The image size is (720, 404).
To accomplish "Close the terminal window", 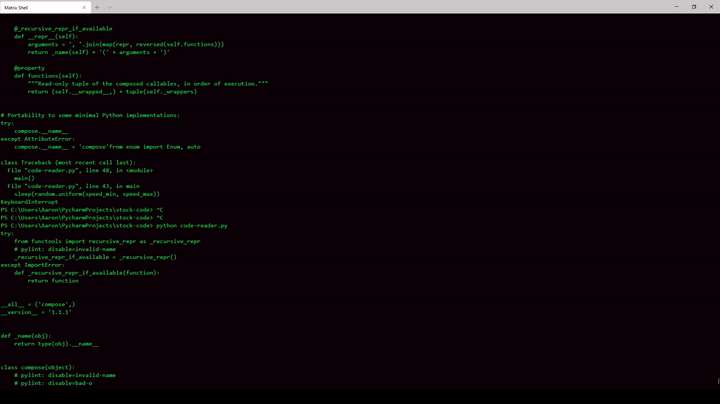I will 711,6.
